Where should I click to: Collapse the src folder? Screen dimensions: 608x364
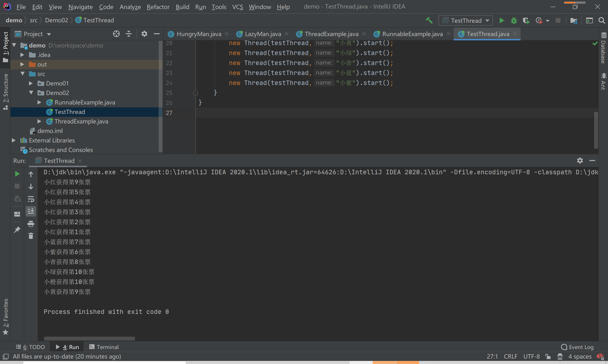click(23, 74)
